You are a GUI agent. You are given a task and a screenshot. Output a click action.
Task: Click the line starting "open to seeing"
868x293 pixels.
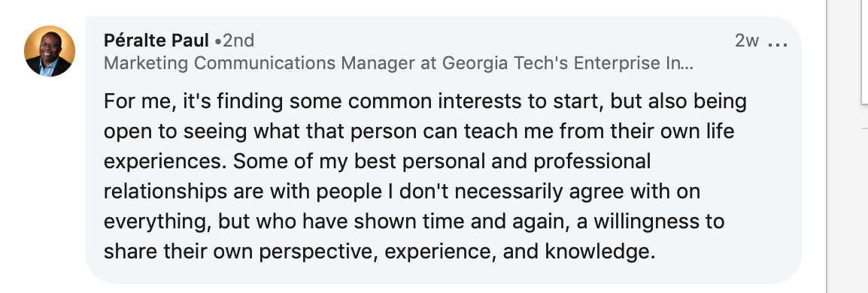coord(419,131)
